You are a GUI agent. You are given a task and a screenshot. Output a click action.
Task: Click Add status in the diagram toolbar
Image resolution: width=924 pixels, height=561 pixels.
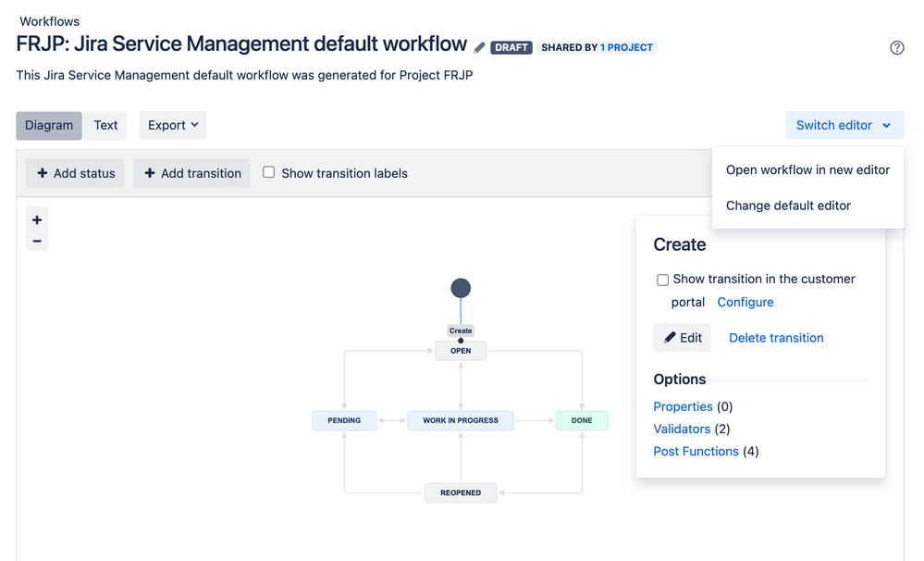point(74,173)
